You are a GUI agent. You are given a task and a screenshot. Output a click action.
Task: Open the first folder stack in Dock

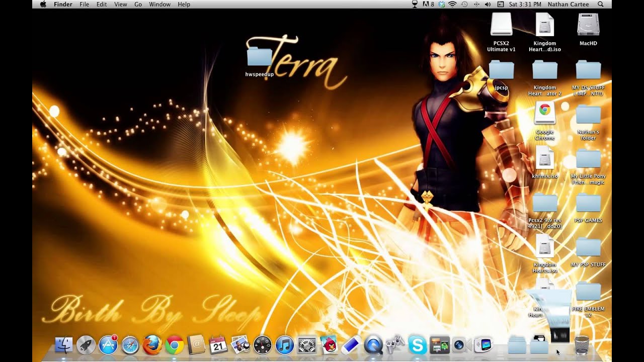517,346
